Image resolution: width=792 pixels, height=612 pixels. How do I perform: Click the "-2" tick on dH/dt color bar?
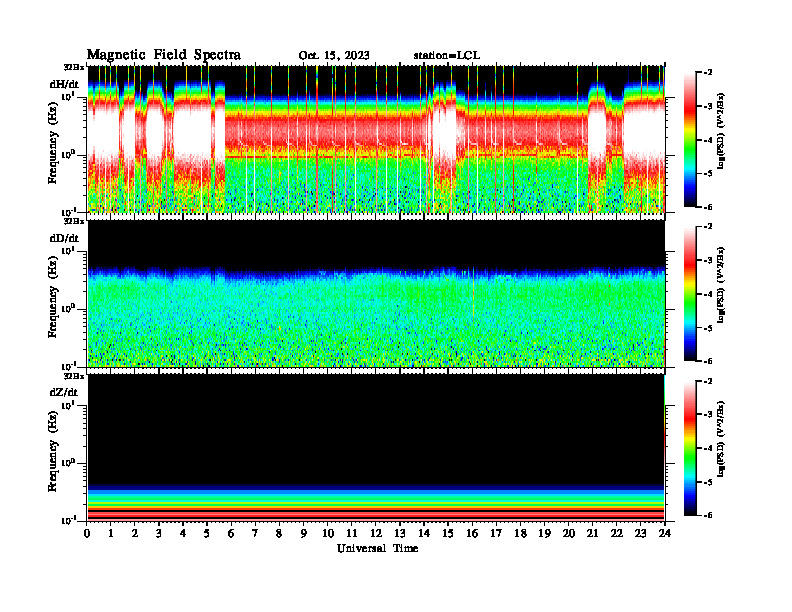pyautogui.click(x=708, y=73)
